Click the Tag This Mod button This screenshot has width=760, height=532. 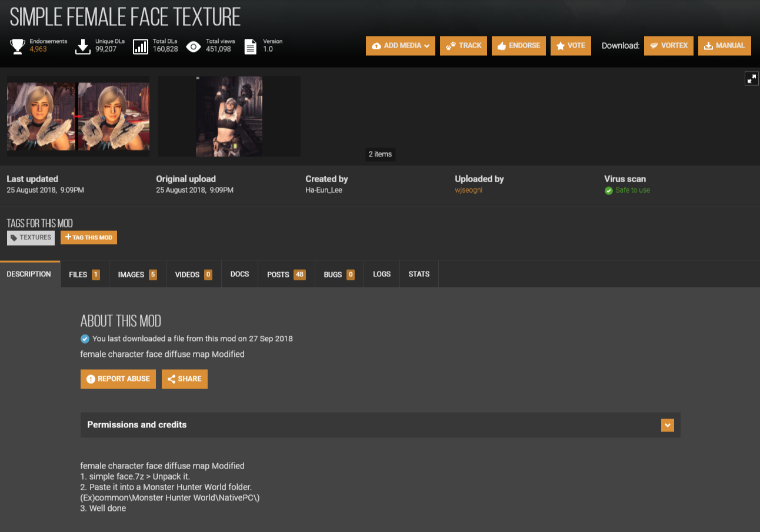pyautogui.click(x=89, y=237)
